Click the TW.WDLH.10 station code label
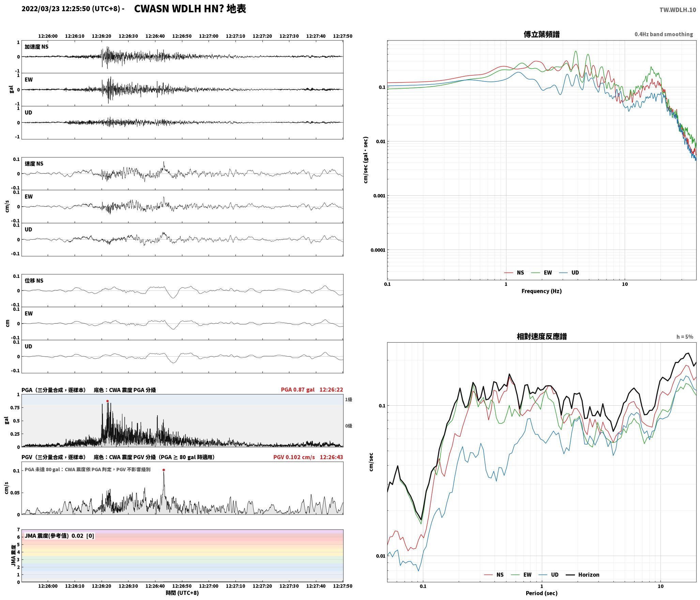Screen dimensions: 700x600 click(x=678, y=10)
